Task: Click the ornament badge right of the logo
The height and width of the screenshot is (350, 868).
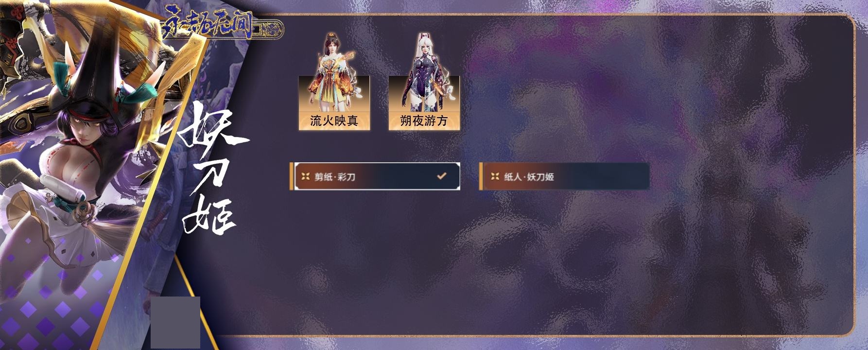Action: [268, 30]
